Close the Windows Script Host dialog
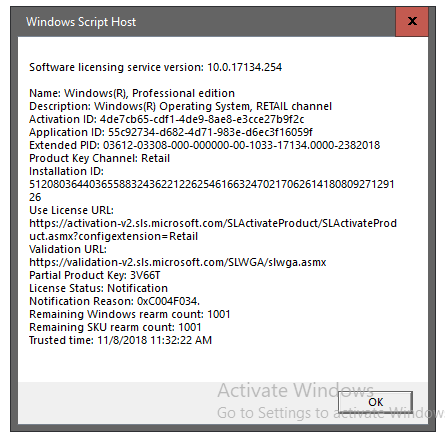This screenshot has height=437, width=445. pyautogui.click(x=412, y=22)
